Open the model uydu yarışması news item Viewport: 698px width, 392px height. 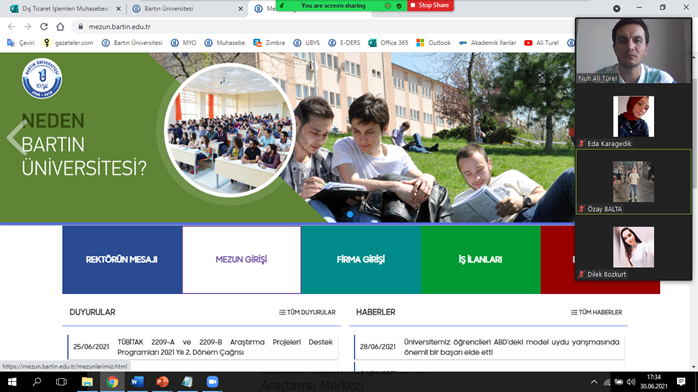(x=511, y=347)
